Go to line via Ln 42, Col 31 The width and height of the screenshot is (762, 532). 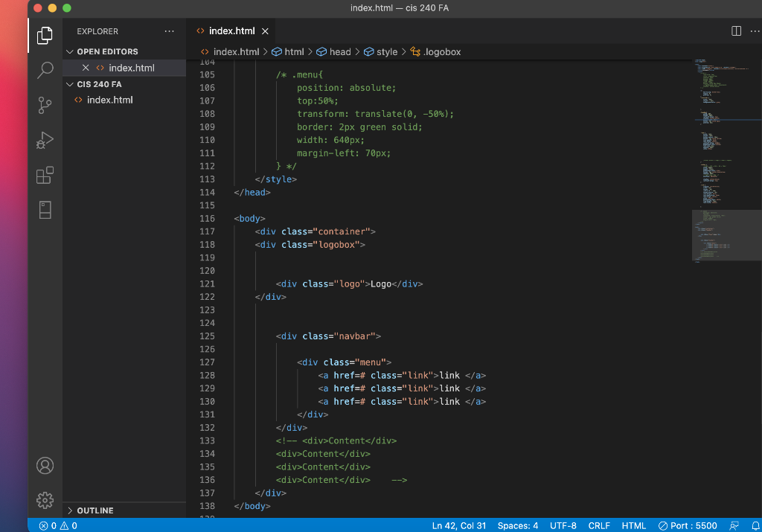pos(458,526)
